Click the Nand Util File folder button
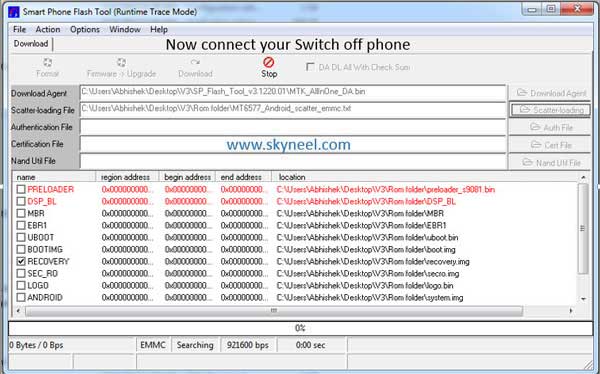Viewport: 600px width, 374px height. pos(549,162)
